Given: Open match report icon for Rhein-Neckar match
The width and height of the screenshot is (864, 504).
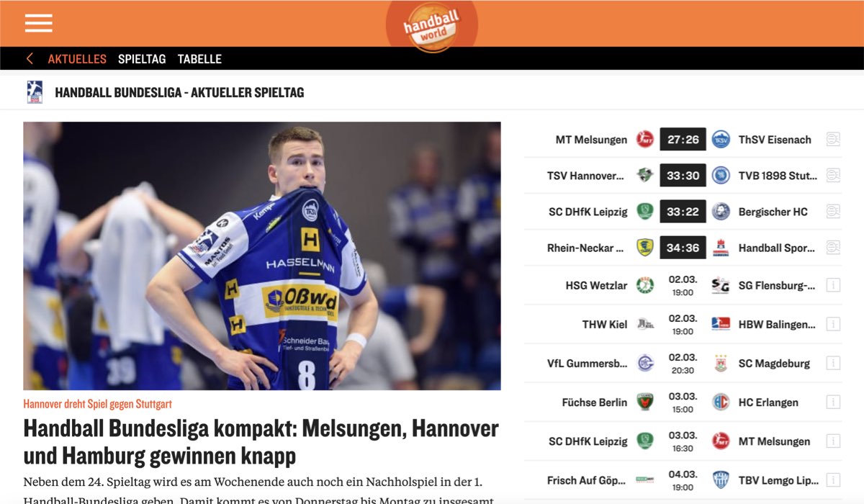Looking at the screenshot, I should [833, 248].
